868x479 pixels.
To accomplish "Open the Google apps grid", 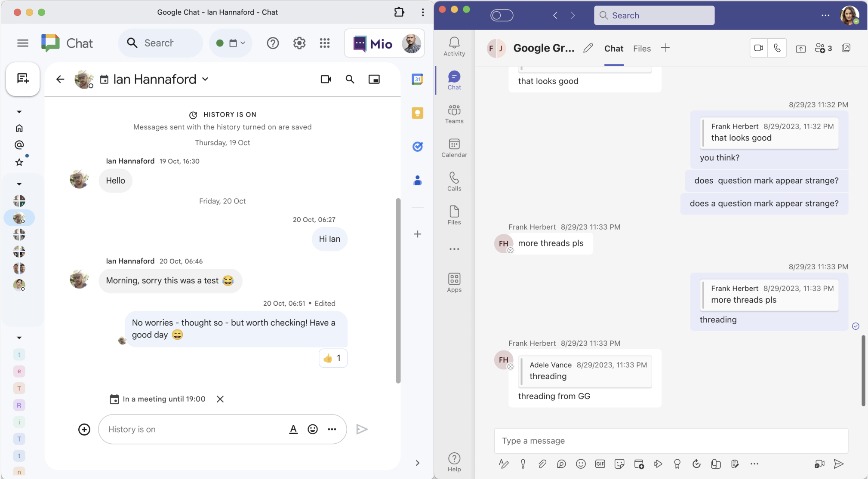I will 325,43.
